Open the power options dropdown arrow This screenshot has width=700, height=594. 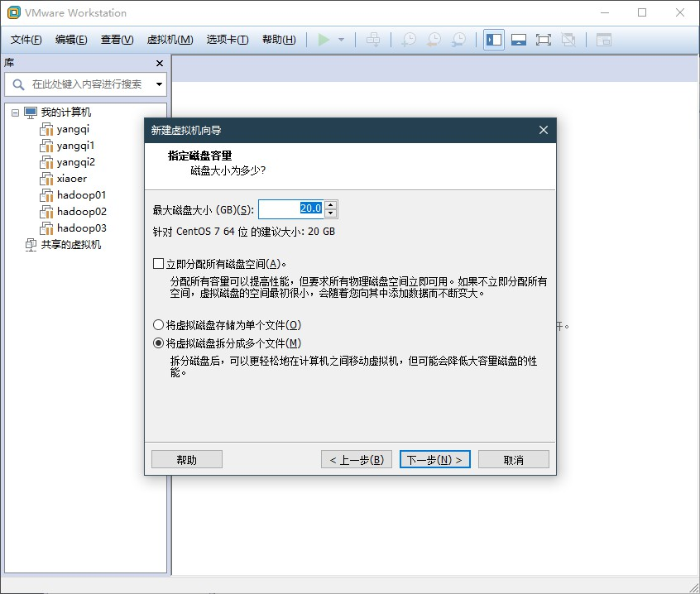click(x=342, y=40)
